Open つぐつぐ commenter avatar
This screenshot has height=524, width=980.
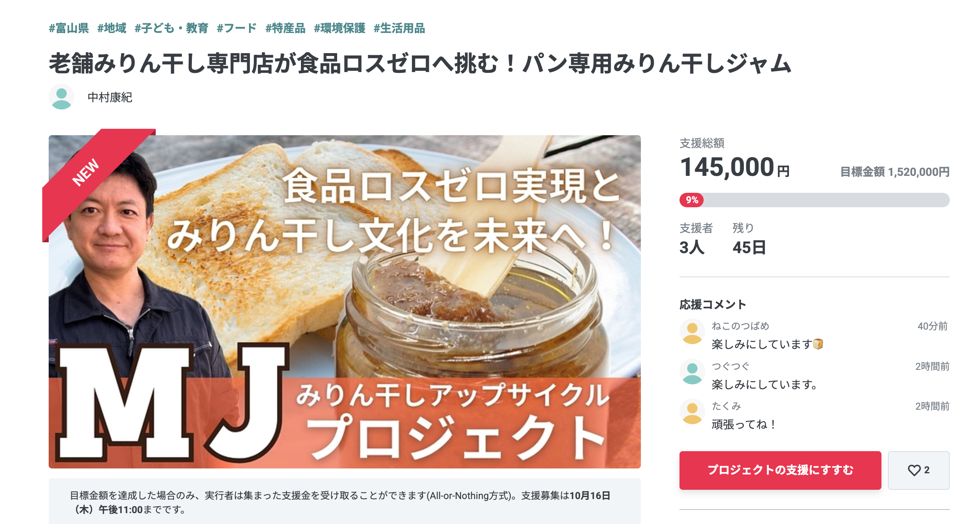click(692, 372)
